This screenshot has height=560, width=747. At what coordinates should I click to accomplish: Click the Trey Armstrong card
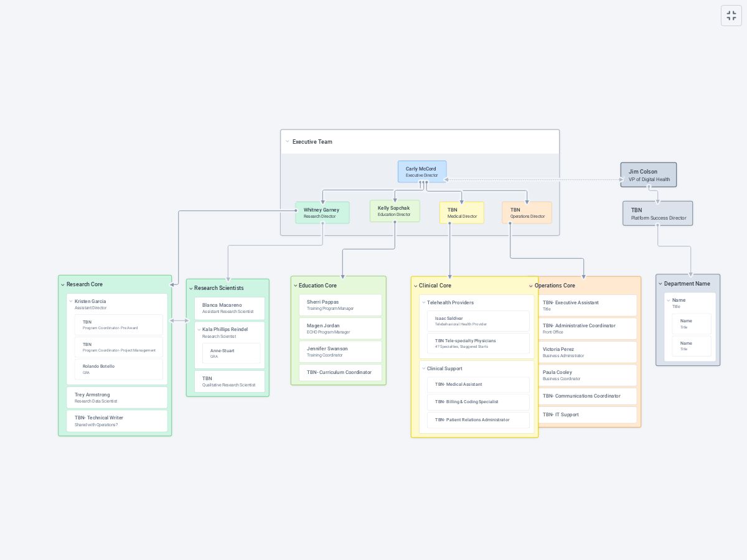(x=117, y=398)
